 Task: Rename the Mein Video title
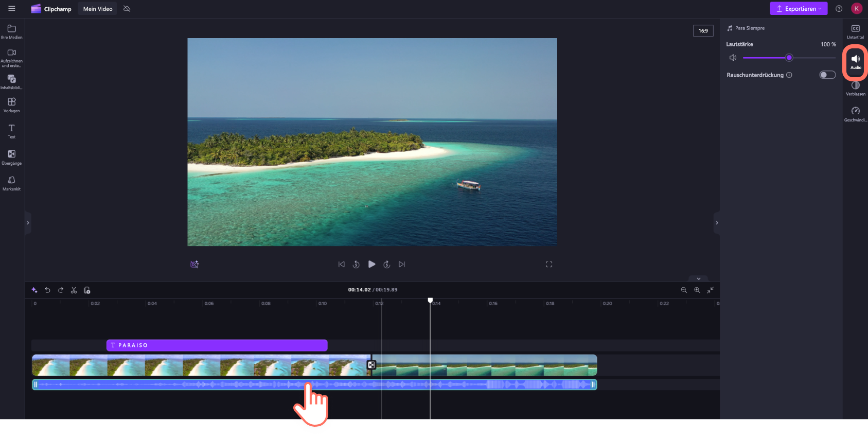pos(98,9)
